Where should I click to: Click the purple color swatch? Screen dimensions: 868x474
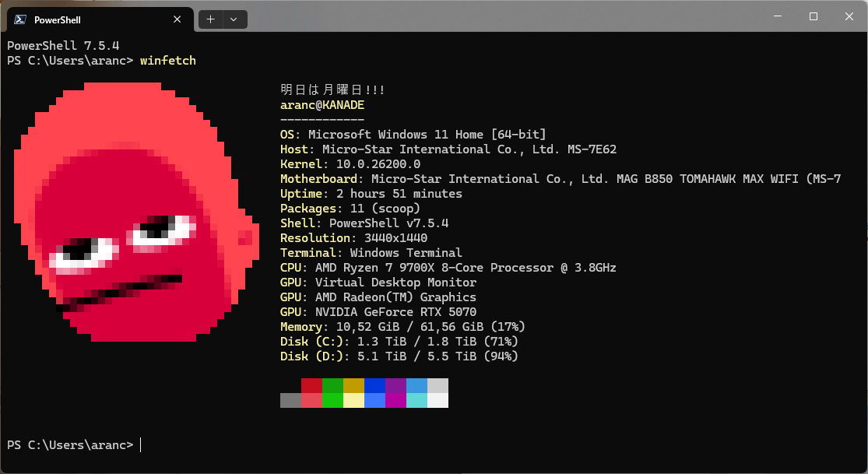(395, 385)
